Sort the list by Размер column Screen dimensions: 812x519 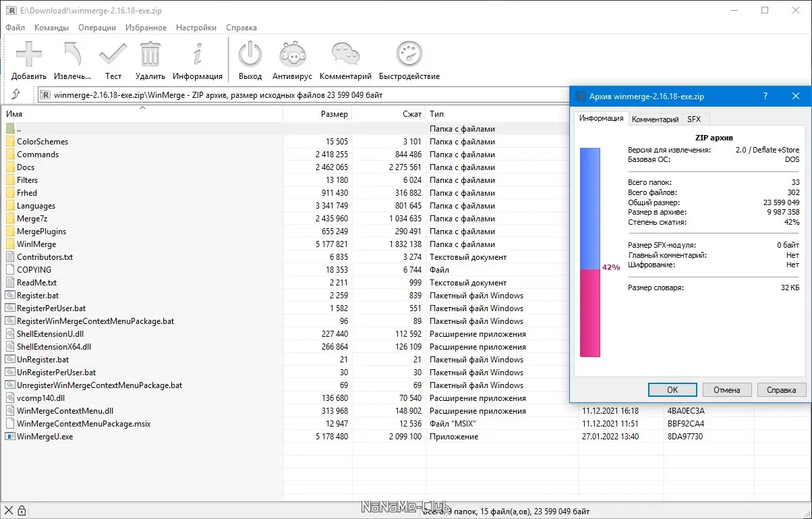tap(334, 114)
